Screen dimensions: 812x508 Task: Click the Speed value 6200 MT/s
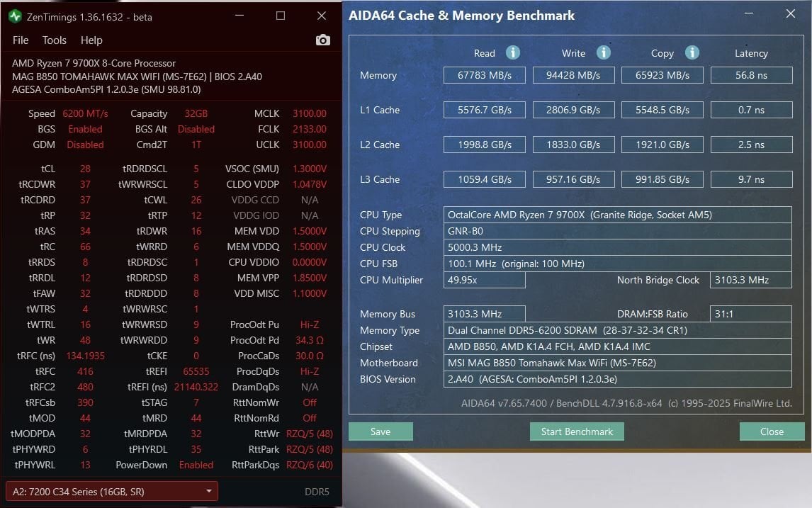(x=86, y=113)
